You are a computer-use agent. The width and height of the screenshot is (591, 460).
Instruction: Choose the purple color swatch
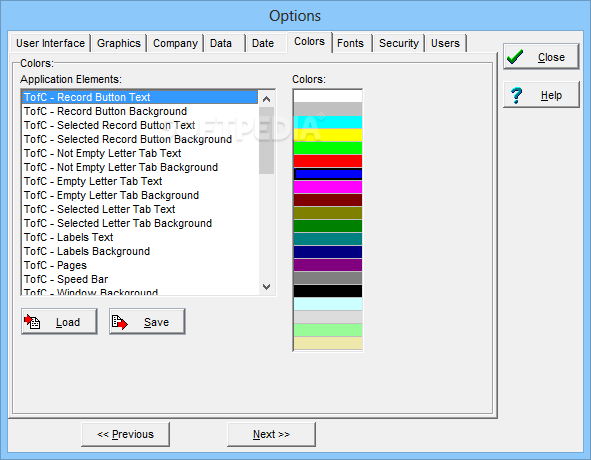point(328,265)
